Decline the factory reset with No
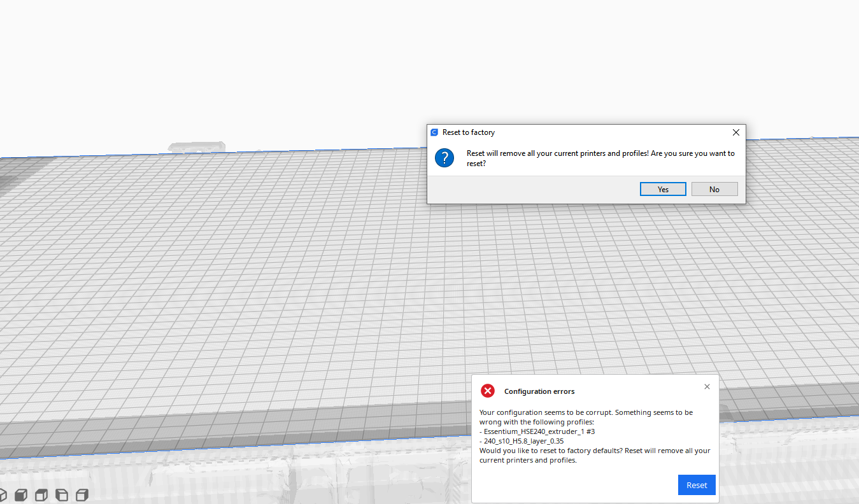The image size is (859, 504). click(714, 188)
